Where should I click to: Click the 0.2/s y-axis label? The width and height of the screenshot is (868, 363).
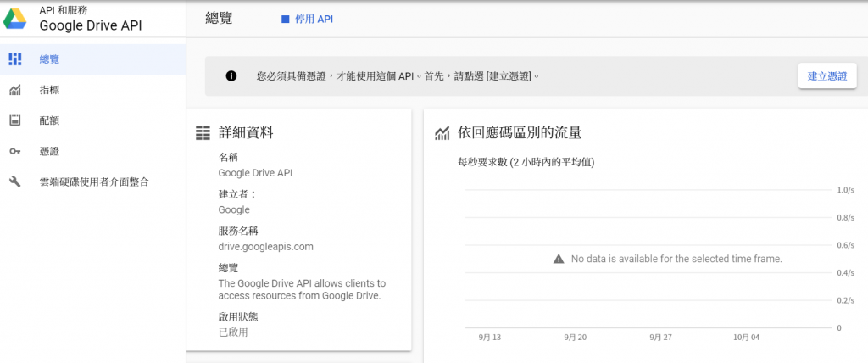846,300
